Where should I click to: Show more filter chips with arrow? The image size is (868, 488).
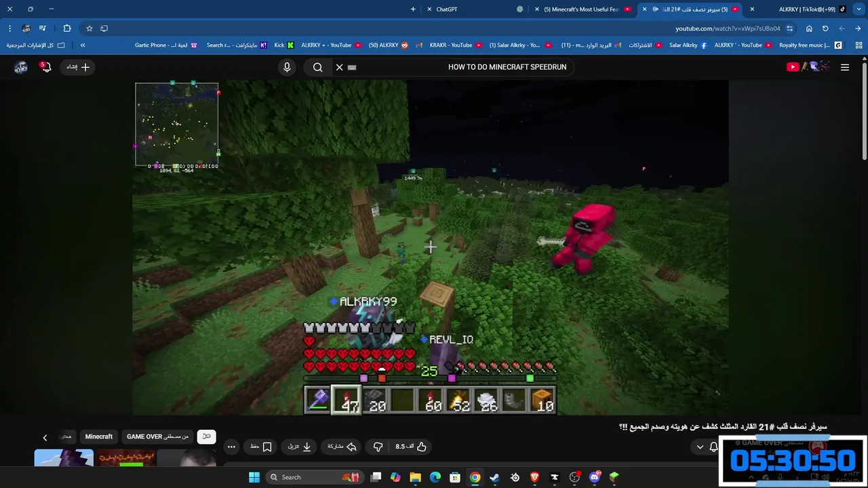tap(45, 438)
